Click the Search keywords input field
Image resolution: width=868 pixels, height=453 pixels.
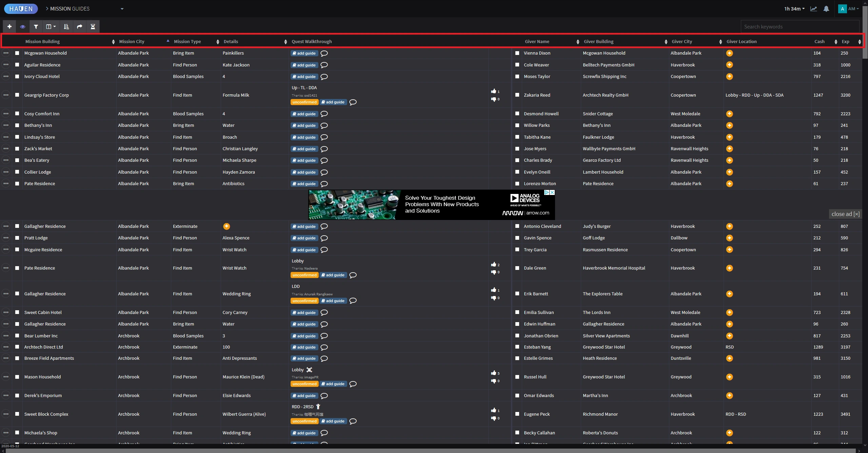click(800, 27)
